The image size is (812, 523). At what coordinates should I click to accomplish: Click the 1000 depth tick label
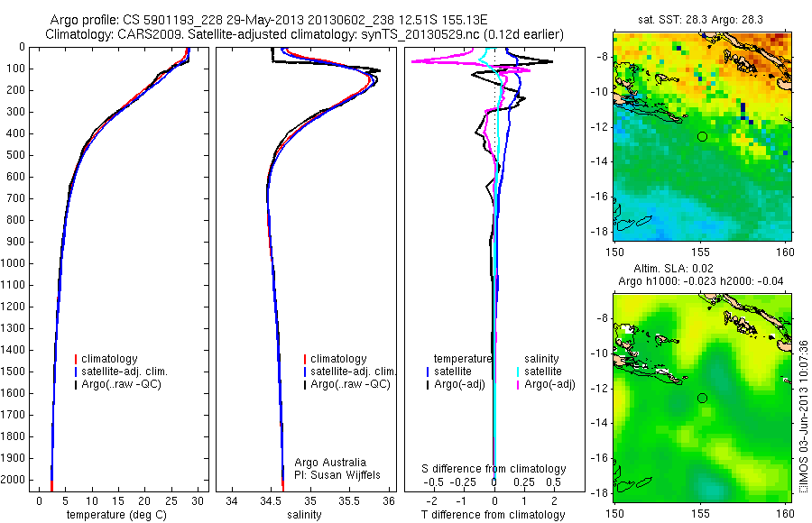pyautogui.click(x=13, y=263)
